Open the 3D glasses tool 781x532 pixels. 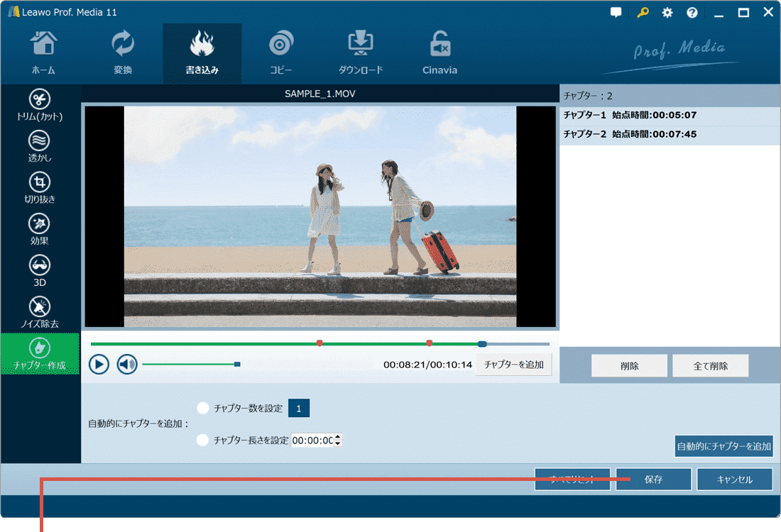40,270
